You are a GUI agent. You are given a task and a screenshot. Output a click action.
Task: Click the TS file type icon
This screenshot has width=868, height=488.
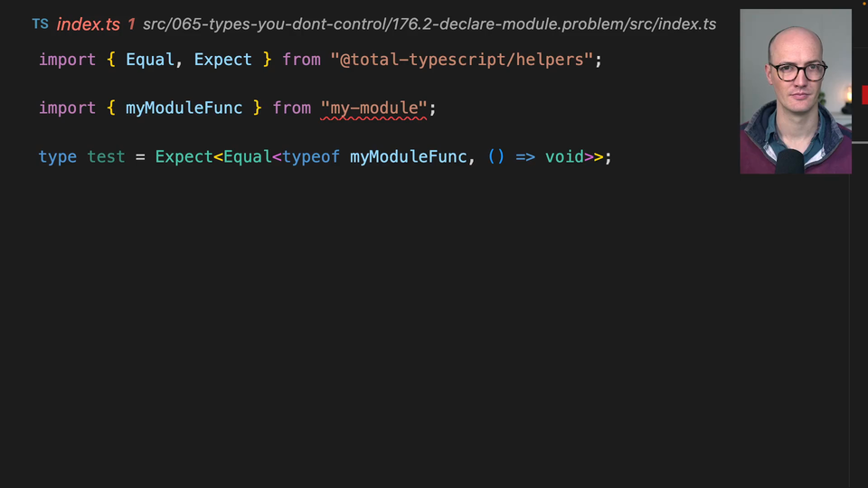pyautogui.click(x=40, y=24)
